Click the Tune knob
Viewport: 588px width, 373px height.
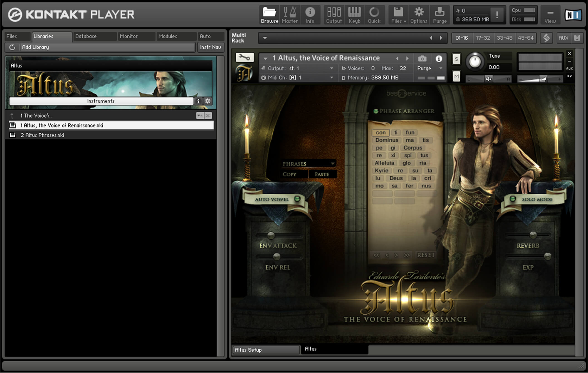[475, 61]
